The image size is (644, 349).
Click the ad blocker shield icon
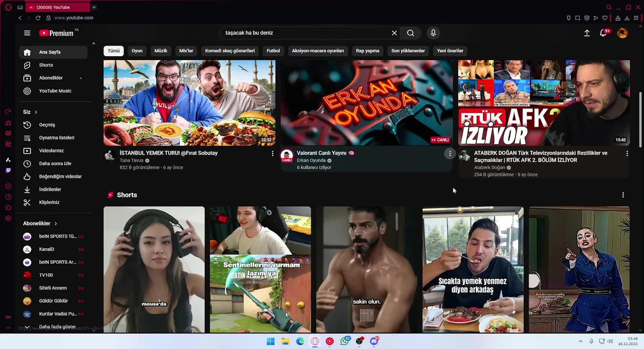[587, 18]
